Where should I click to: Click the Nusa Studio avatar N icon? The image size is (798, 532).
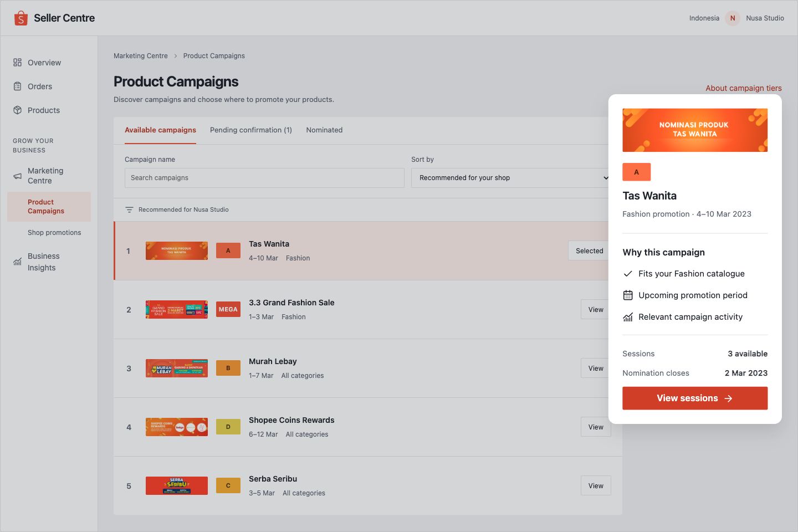[x=733, y=18]
